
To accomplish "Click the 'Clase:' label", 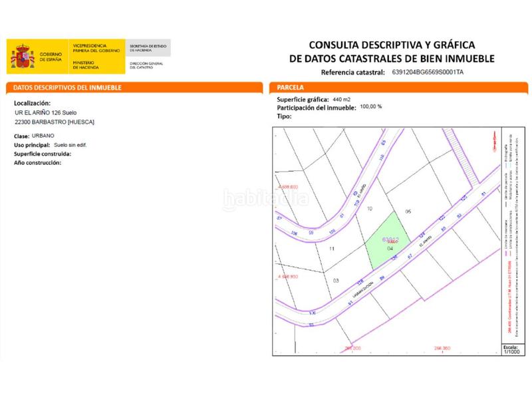I will 21,136.
